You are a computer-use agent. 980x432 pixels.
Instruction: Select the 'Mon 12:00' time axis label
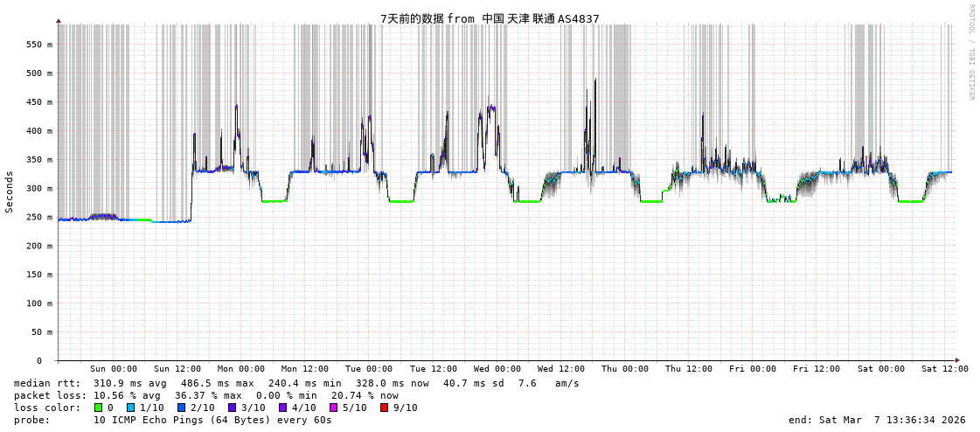(x=305, y=369)
